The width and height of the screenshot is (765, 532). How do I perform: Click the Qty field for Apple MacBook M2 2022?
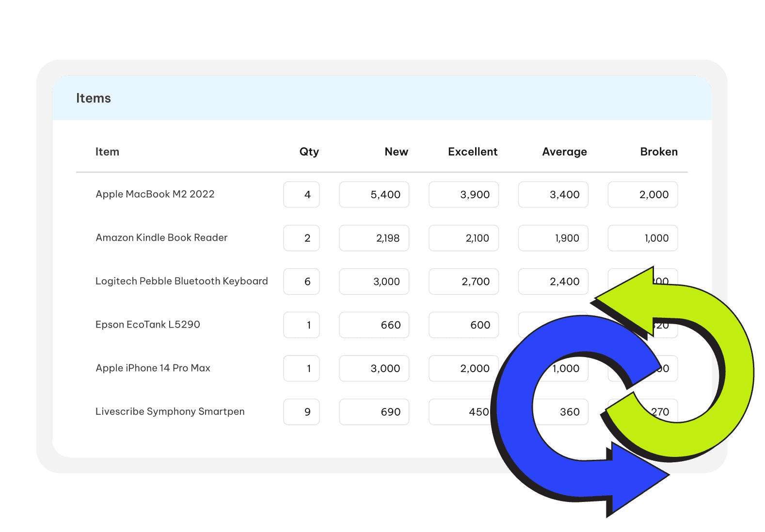click(x=302, y=194)
